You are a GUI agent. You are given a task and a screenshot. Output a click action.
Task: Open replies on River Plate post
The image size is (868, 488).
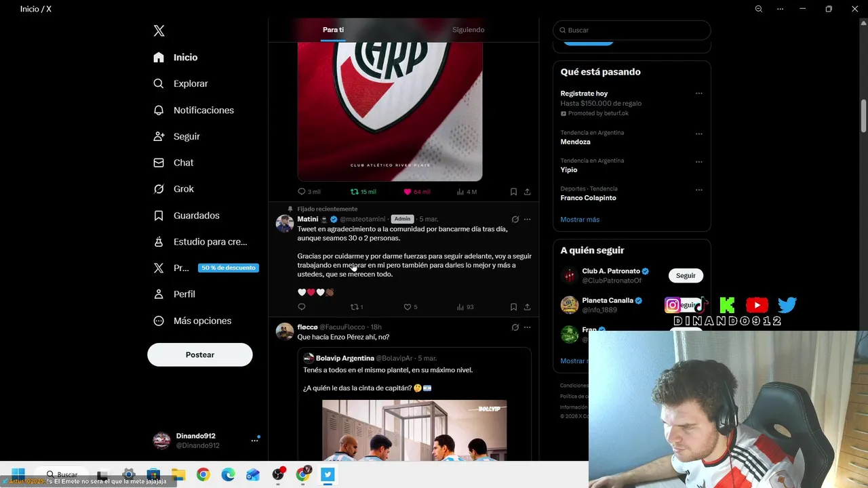309,192
